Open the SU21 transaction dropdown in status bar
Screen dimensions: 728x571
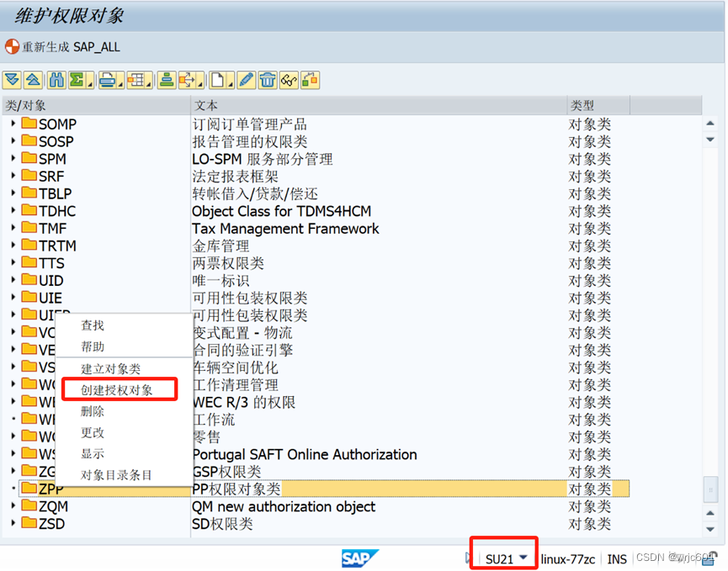point(523,557)
